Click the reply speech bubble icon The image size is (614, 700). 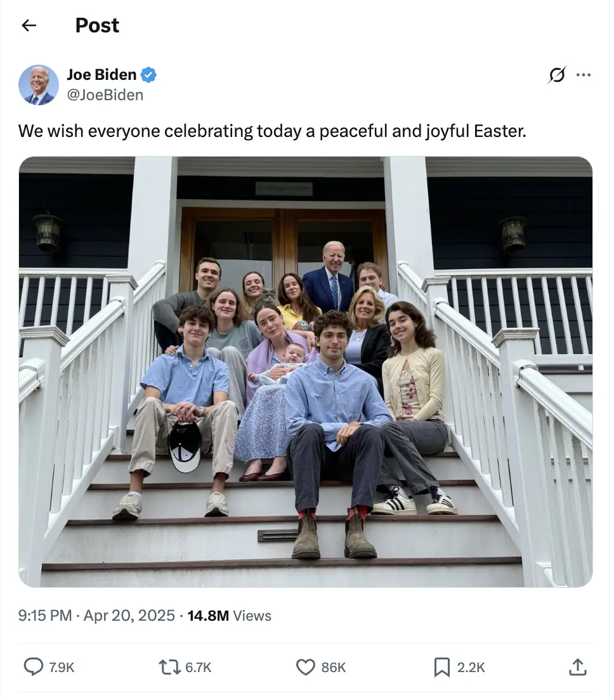33,666
